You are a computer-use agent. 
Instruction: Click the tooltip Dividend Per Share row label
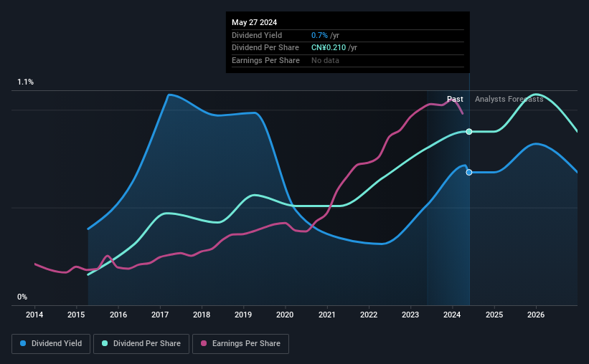(265, 48)
